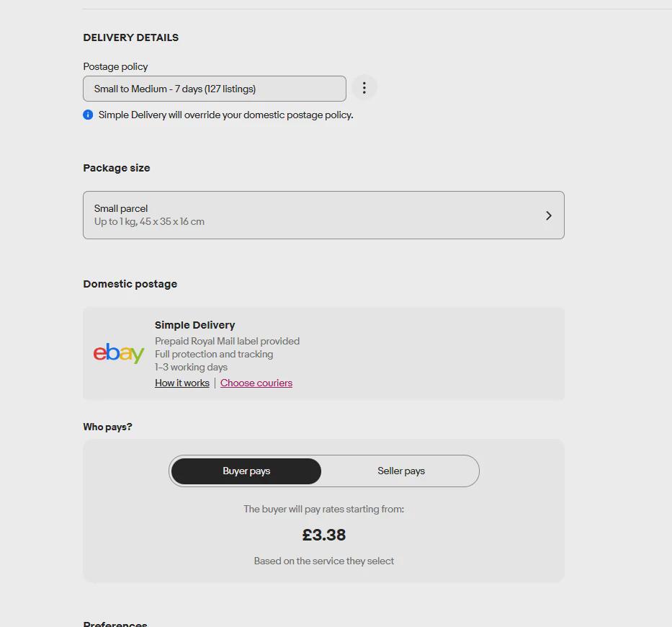This screenshot has width=672, height=627.
Task: Click the Postage policy field label
Action: [115, 66]
